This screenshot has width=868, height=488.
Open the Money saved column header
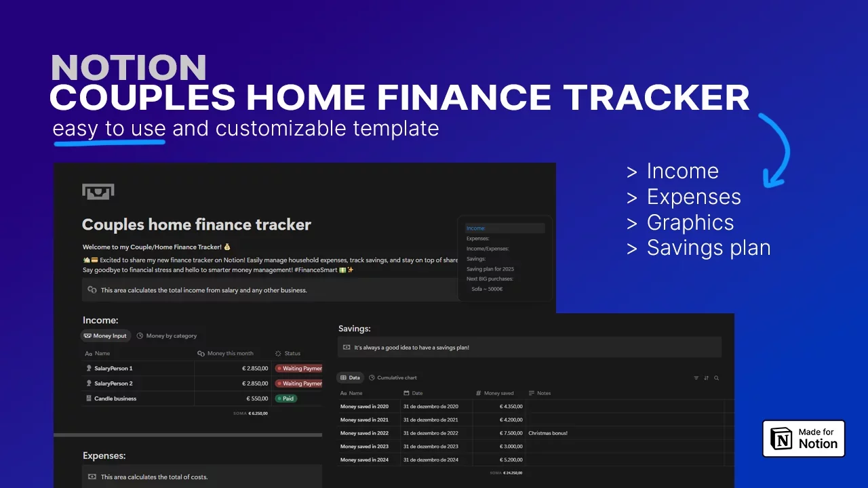[x=494, y=393]
